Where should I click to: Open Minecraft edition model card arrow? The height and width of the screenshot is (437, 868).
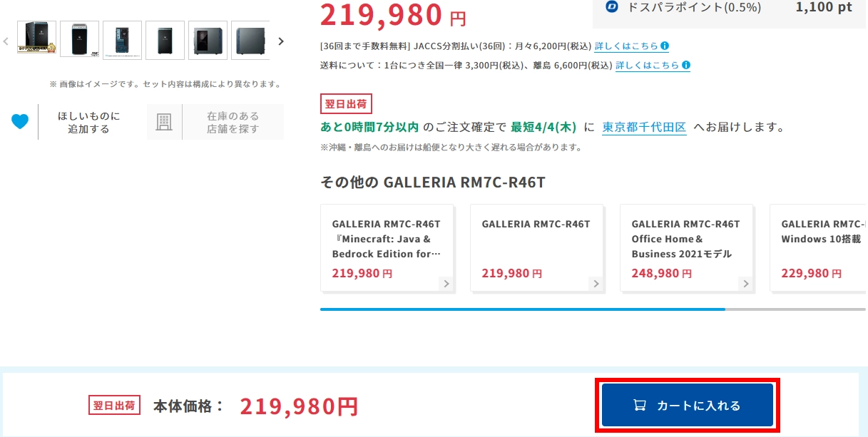[x=446, y=284]
